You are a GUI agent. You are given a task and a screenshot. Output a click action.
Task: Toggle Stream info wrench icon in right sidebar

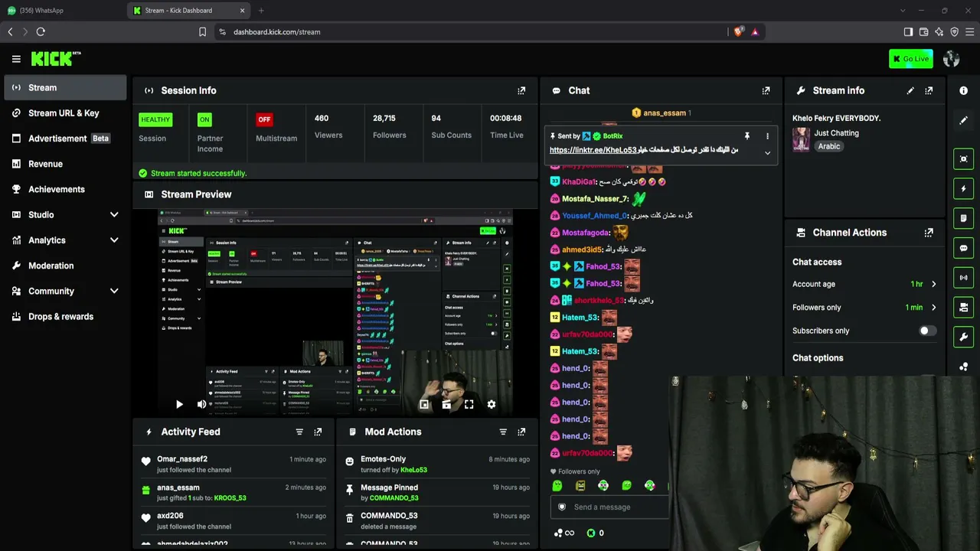964,337
